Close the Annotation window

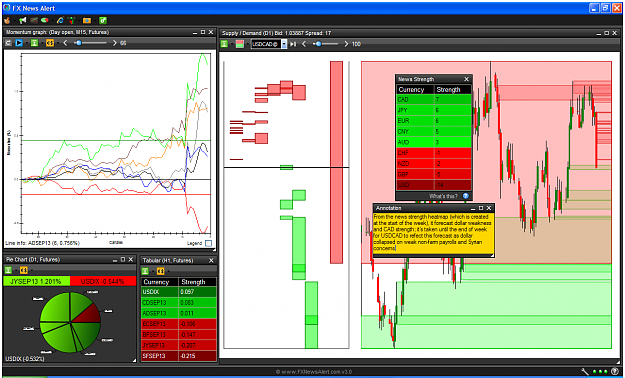[x=489, y=208]
